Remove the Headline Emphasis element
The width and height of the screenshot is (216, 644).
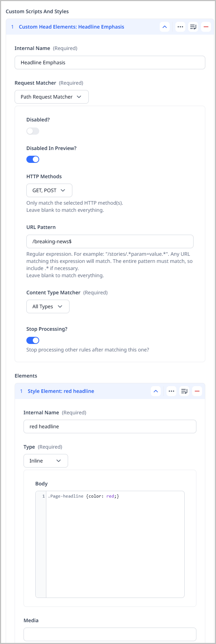click(x=206, y=26)
